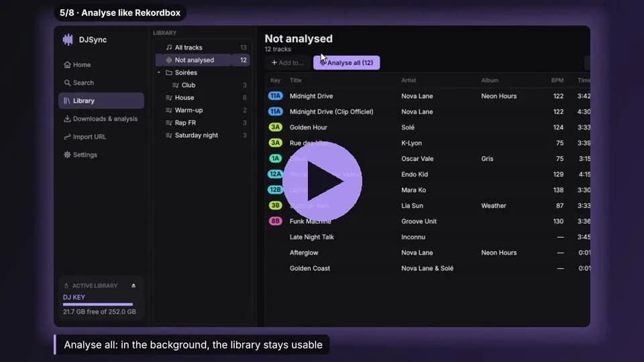Click the ACTIVE LIBRARY label icon
Screen dimensions: 644x362
66,286
